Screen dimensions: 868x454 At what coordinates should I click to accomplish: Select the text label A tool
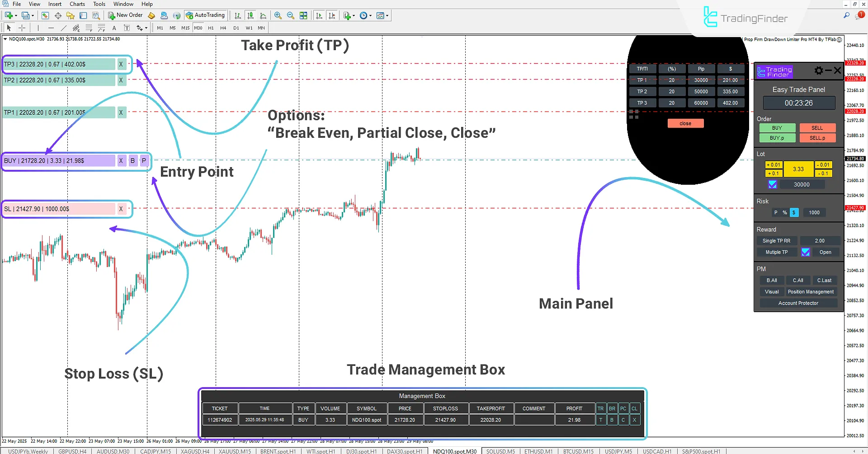click(114, 28)
